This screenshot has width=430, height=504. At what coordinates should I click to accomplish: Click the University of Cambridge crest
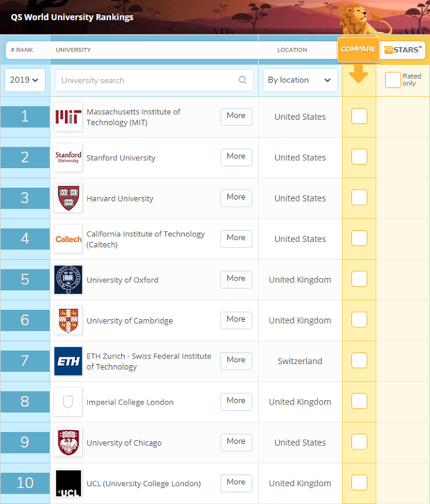pos(68,320)
